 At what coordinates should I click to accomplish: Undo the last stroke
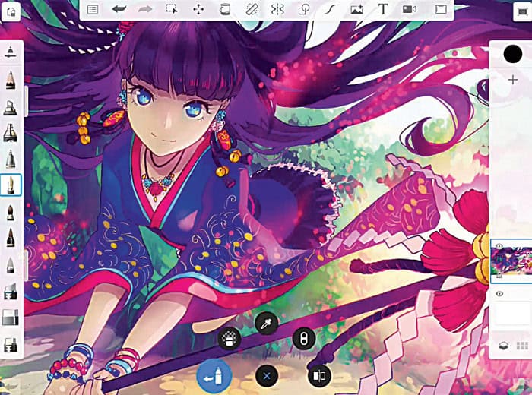pyautogui.click(x=119, y=9)
